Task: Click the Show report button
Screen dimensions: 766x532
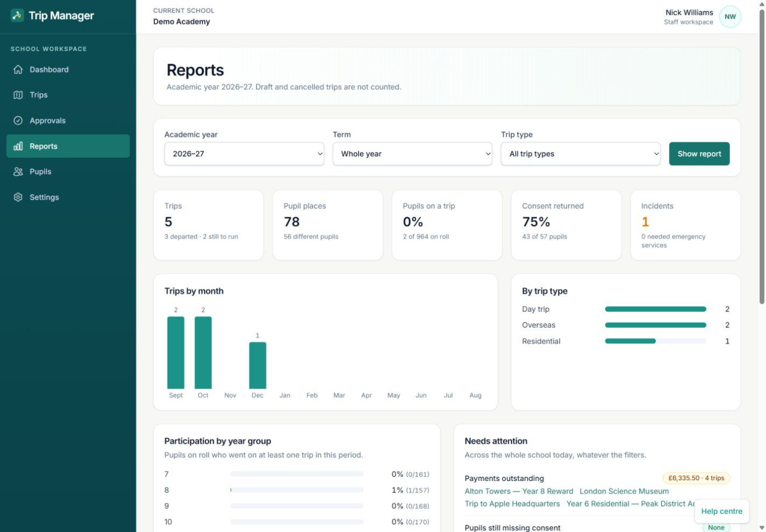Action: click(x=699, y=154)
